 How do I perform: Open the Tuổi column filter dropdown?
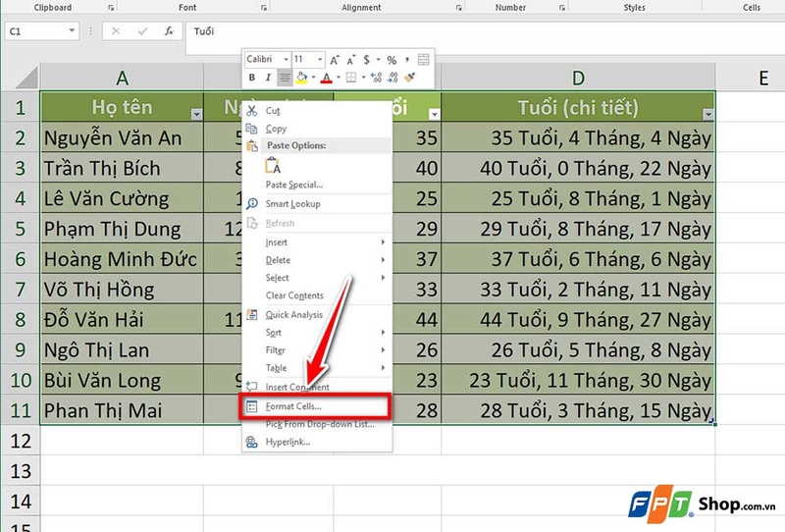434,115
